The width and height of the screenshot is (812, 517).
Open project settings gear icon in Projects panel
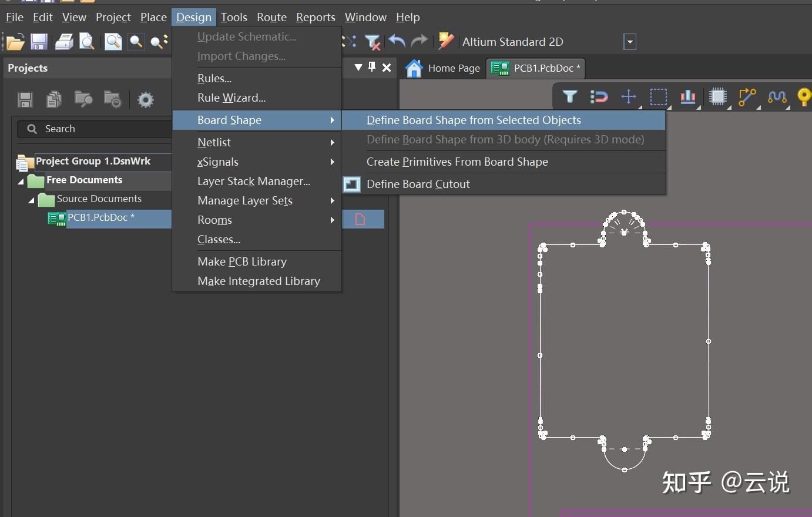pyautogui.click(x=146, y=100)
